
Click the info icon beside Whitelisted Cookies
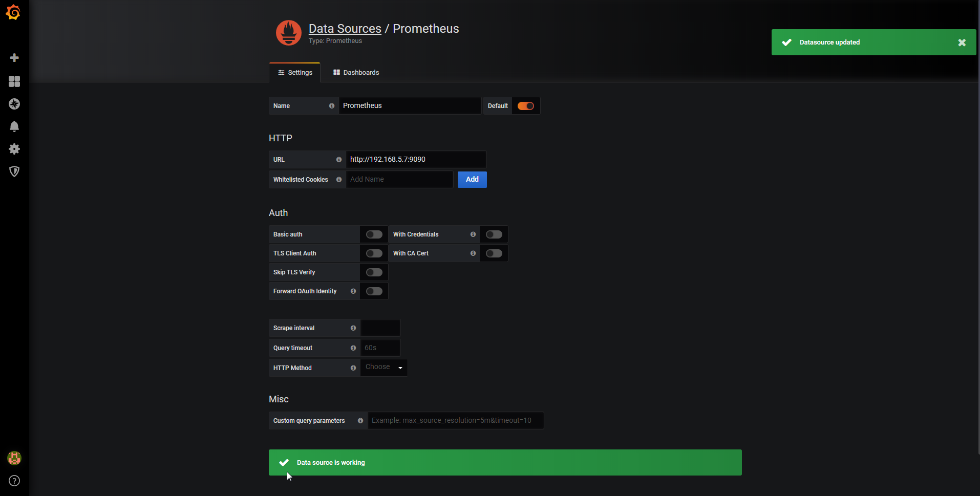[x=339, y=180]
